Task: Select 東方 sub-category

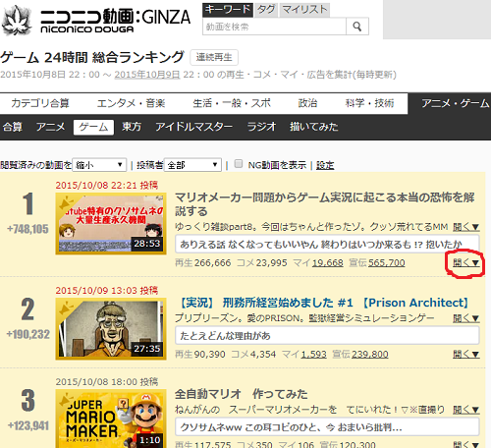Action: [132, 127]
